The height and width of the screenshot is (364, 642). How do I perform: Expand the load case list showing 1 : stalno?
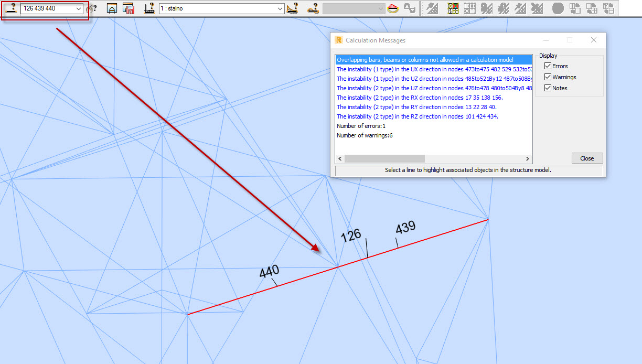pos(281,8)
